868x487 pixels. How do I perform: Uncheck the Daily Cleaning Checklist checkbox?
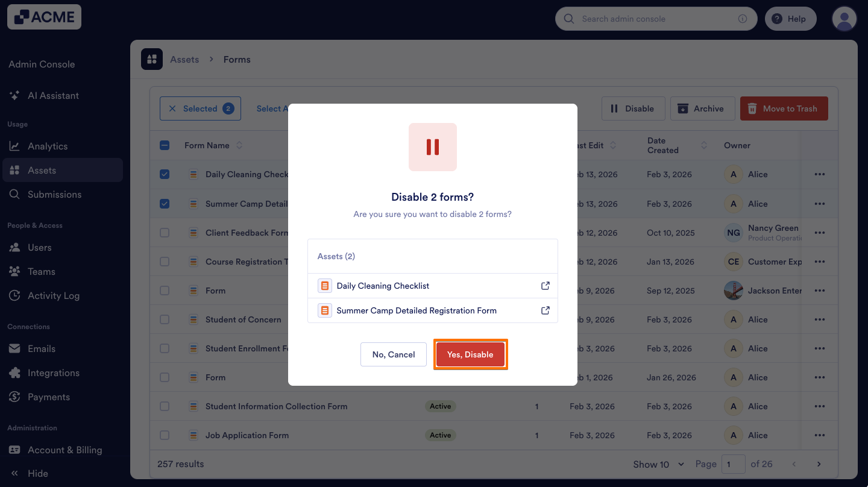point(165,174)
